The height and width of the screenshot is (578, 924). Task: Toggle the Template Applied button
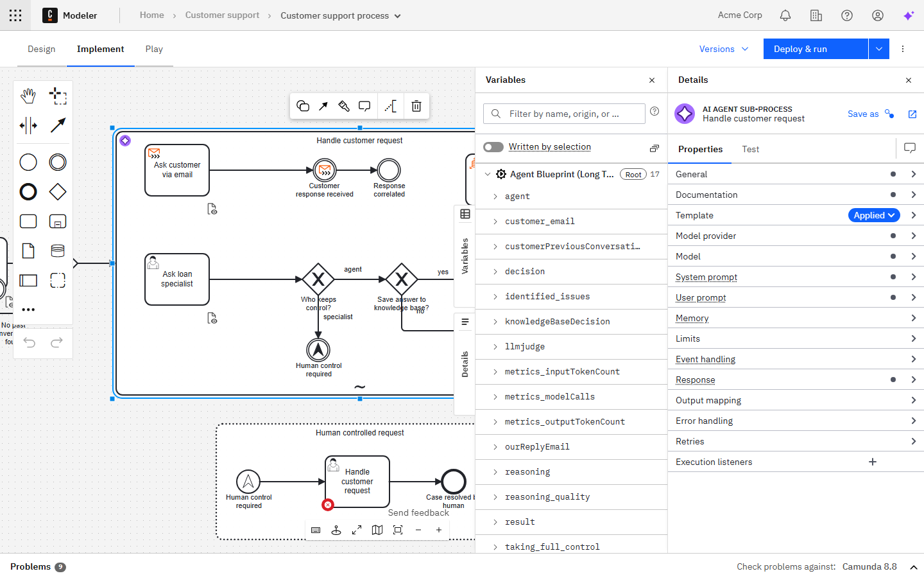[x=873, y=215]
